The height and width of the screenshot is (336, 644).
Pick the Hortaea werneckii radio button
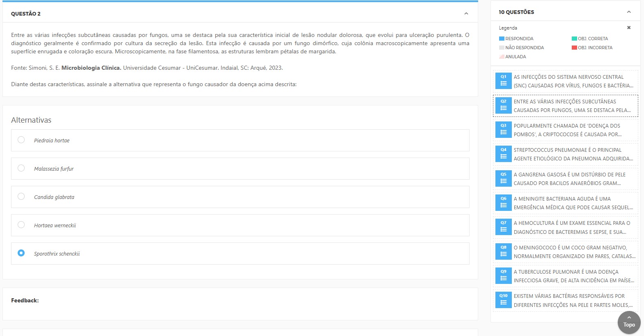tap(21, 225)
